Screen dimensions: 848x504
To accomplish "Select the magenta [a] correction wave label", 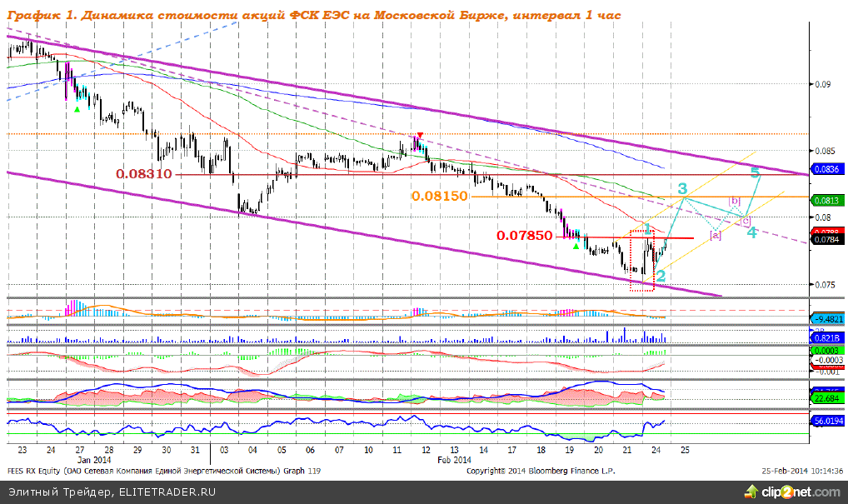I will (x=715, y=235).
